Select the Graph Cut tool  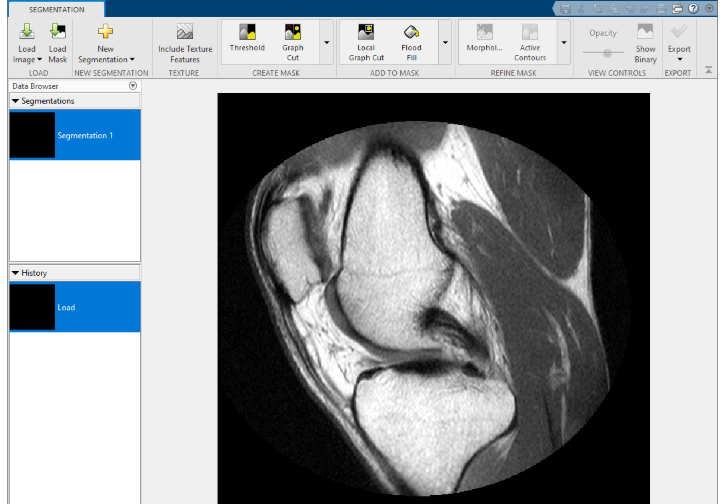click(293, 42)
